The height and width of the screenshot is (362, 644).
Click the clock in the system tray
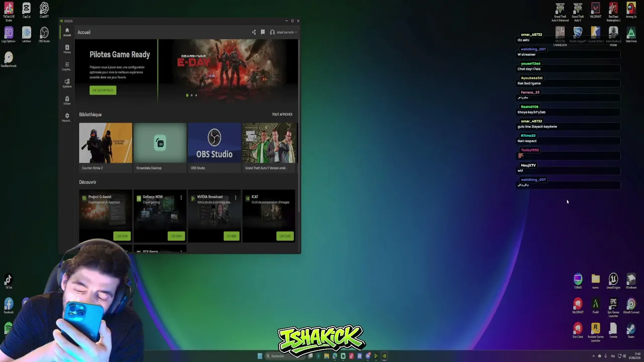pos(635,356)
